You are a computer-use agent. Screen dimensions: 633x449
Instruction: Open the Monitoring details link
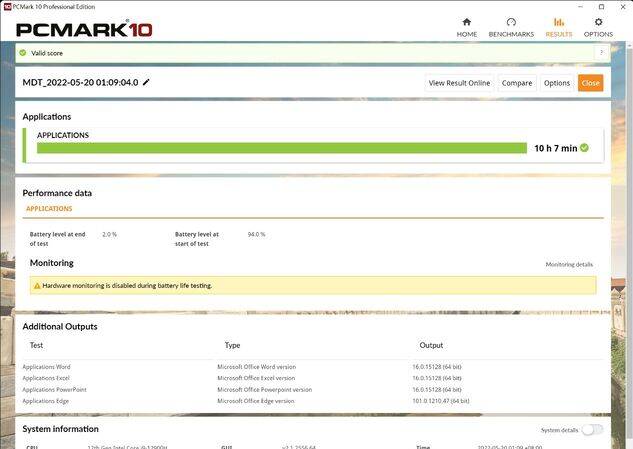[569, 264]
